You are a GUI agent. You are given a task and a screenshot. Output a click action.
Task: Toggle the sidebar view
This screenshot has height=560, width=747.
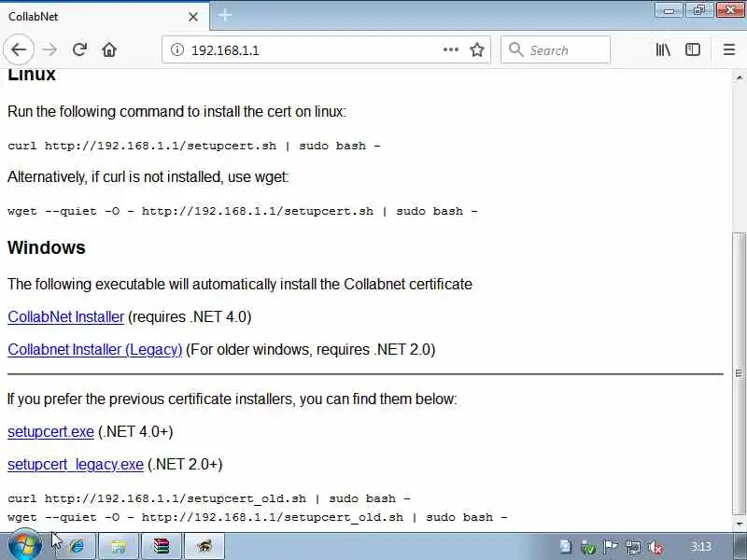[692, 49]
